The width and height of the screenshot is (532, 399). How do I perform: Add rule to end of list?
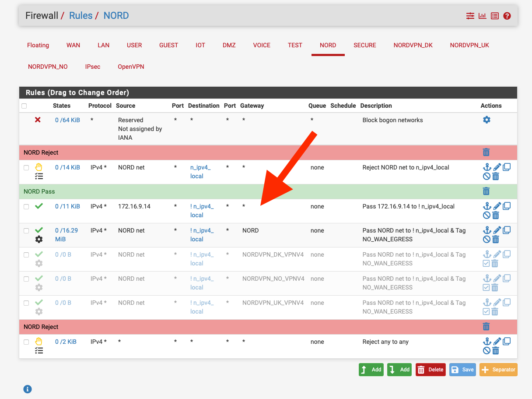tap(400, 370)
